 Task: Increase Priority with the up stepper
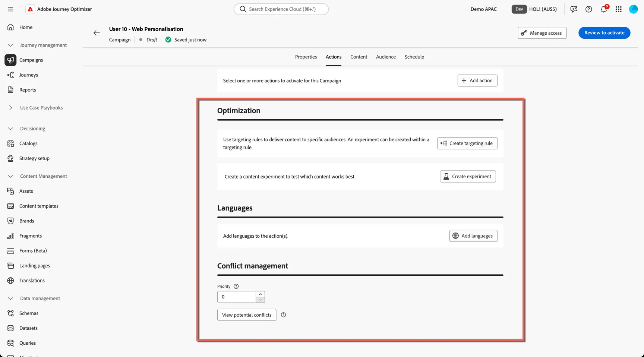click(260, 294)
